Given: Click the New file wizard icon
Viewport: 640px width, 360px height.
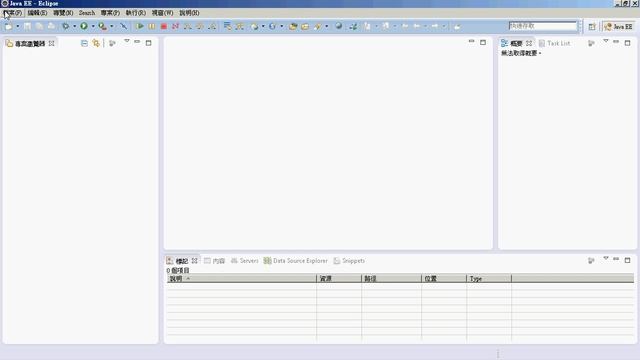Looking at the screenshot, I should point(8,27).
